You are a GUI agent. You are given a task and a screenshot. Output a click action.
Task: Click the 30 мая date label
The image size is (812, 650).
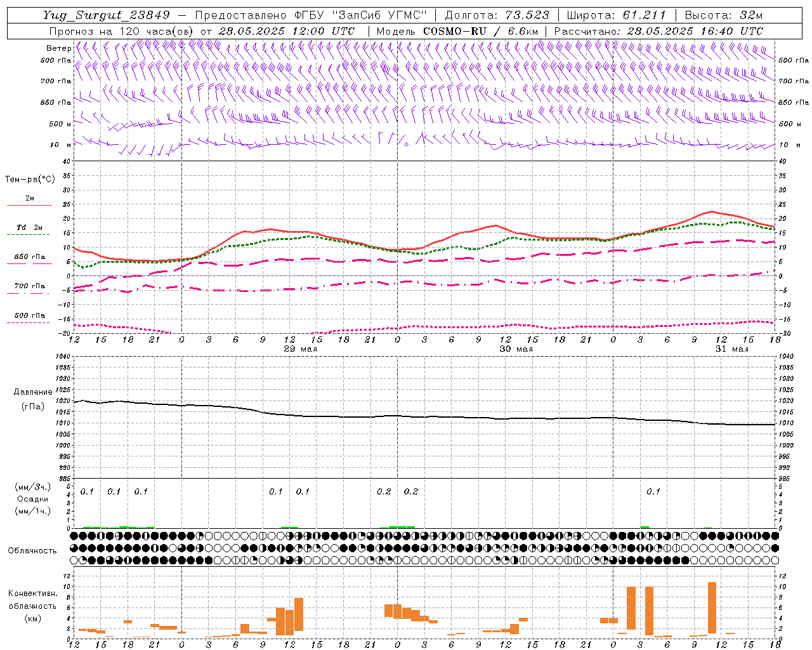click(x=516, y=349)
